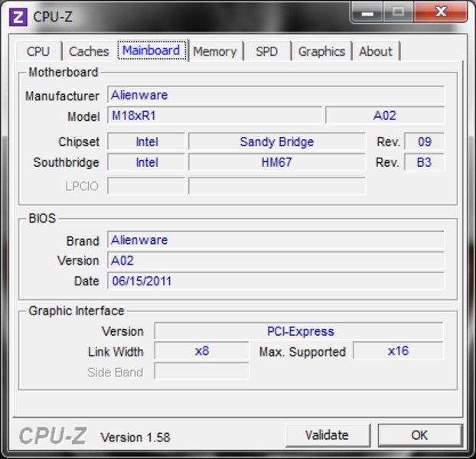The width and height of the screenshot is (476, 459).
Task: Click the Version 1.58 text
Action: pyautogui.click(x=135, y=438)
